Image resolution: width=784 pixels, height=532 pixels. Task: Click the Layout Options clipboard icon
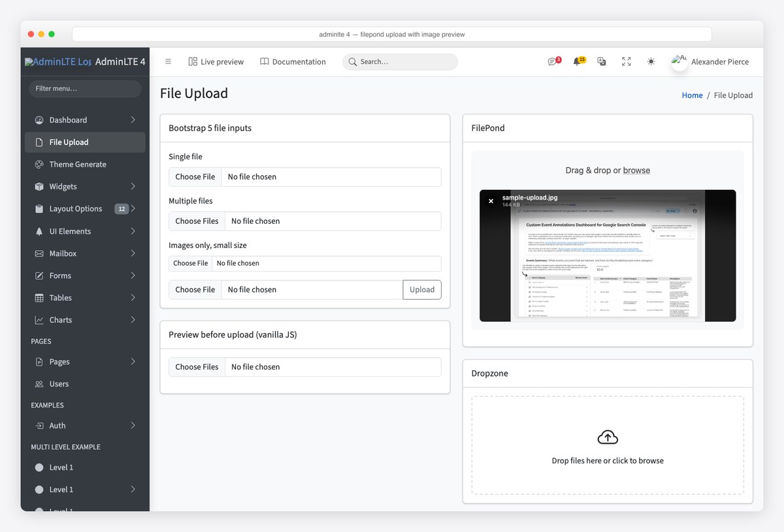[39, 209]
